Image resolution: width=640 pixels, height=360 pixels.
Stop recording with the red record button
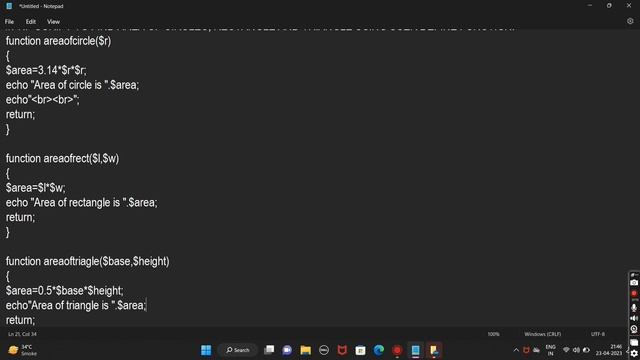pos(634,293)
